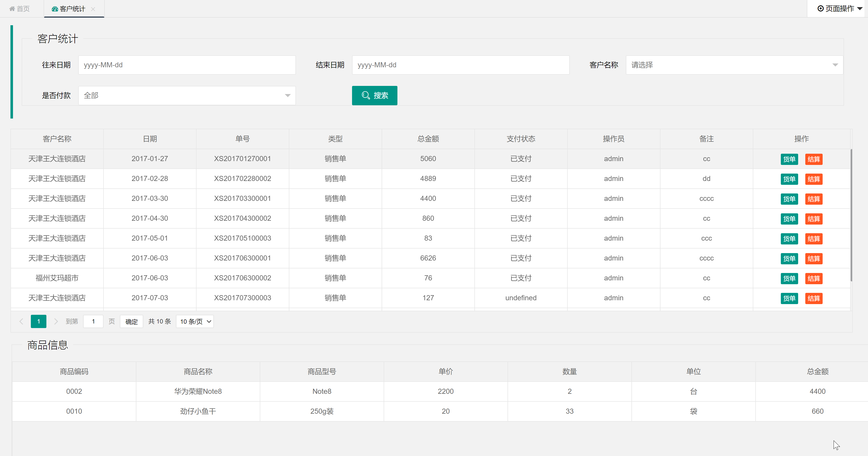Select page 1 in pagination
The width and height of the screenshot is (868, 456).
point(38,321)
